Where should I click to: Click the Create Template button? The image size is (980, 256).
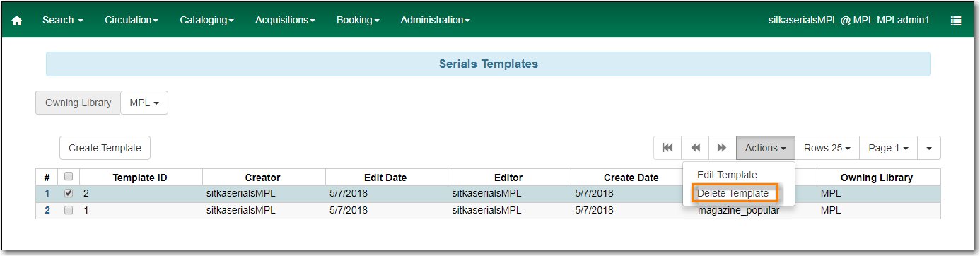(105, 148)
